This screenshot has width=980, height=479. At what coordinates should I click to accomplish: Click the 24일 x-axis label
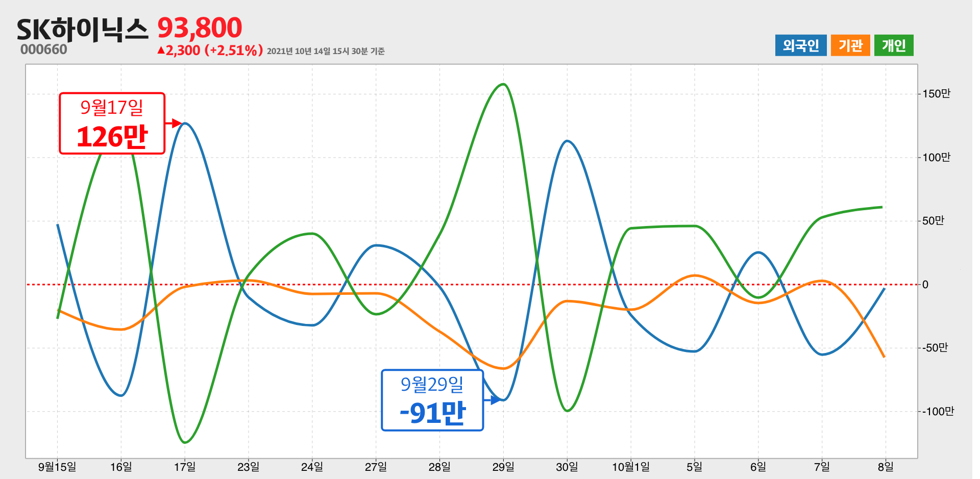coord(312,467)
